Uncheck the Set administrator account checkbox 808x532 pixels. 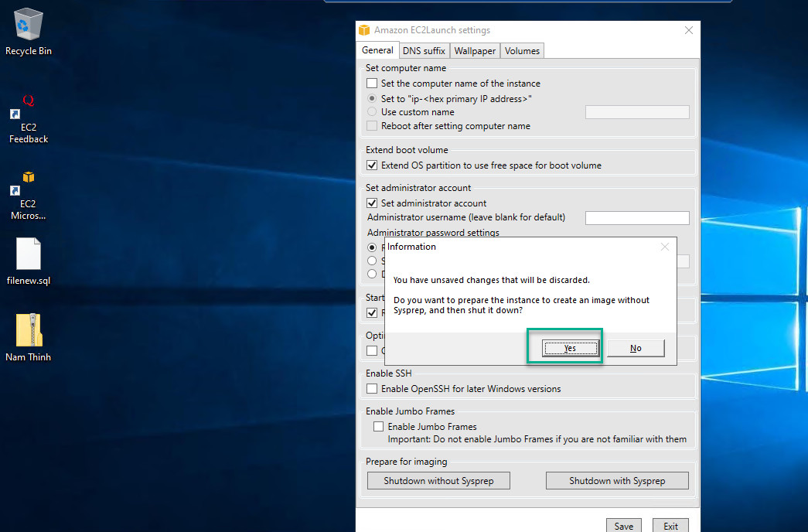click(372, 203)
